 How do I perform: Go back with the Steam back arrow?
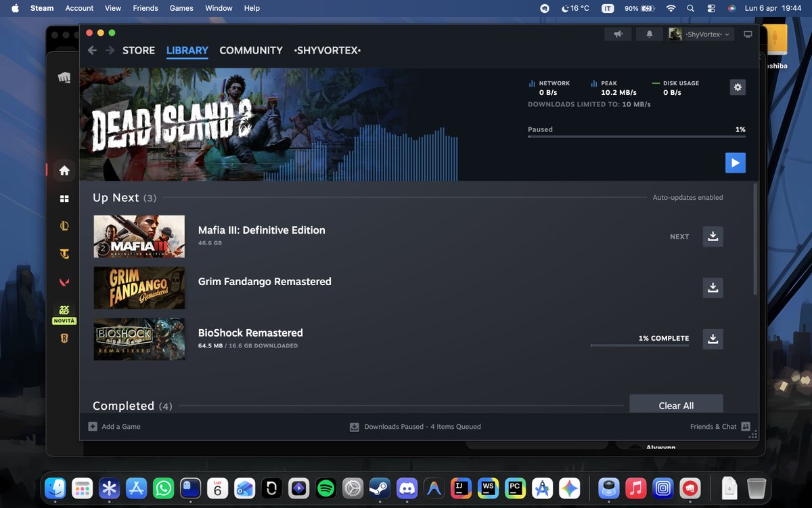(x=92, y=50)
